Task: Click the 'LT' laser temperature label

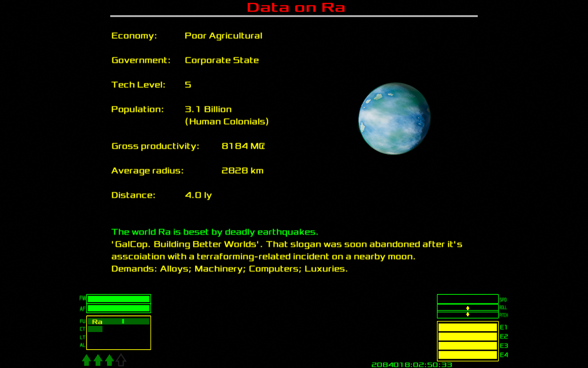Action: [x=82, y=337]
